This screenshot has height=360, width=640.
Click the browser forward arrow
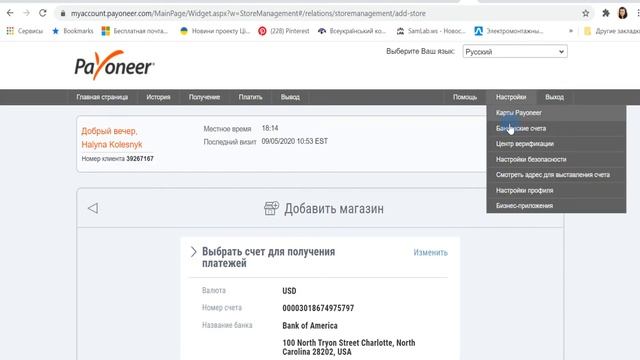coord(27,13)
